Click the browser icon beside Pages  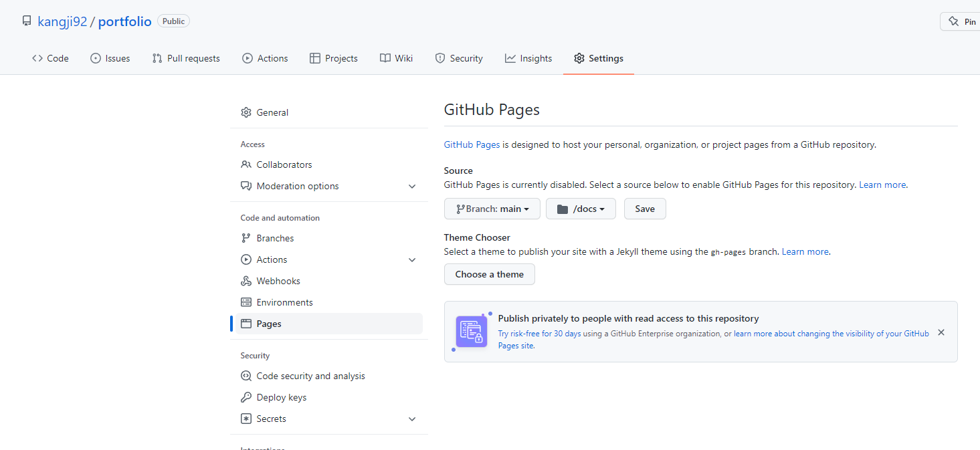246,324
